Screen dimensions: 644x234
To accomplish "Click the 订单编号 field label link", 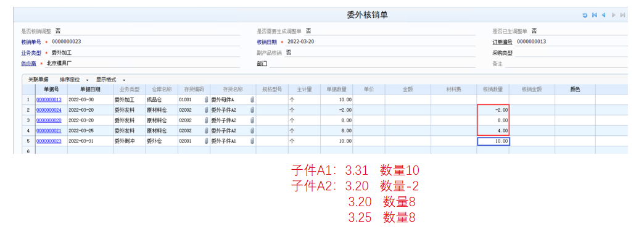I will (502, 42).
